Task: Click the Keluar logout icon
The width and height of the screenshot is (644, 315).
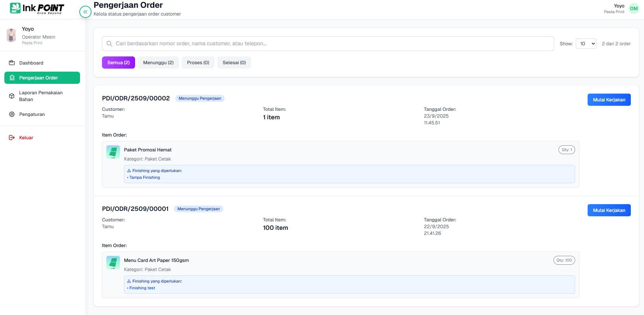Action: pos(12,138)
